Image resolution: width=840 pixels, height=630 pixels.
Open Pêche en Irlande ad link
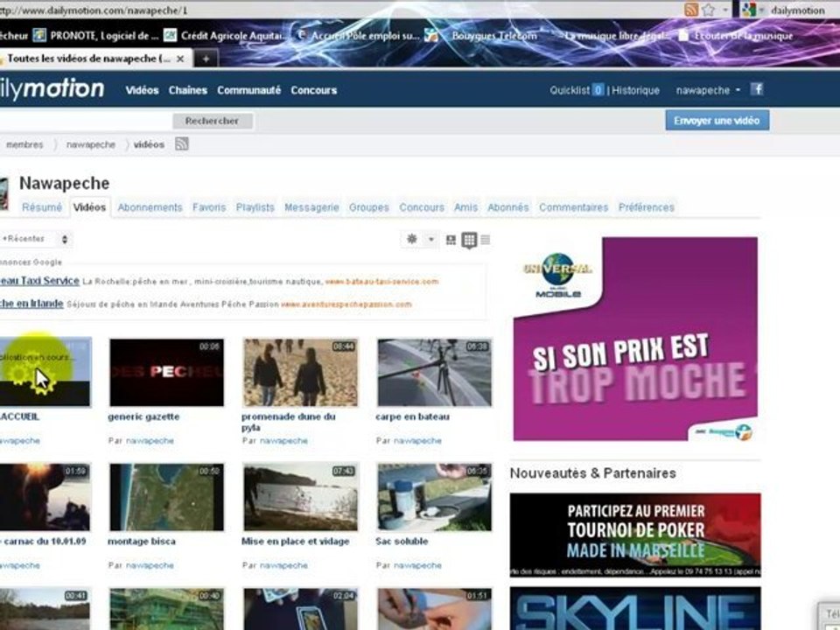(x=31, y=304)
